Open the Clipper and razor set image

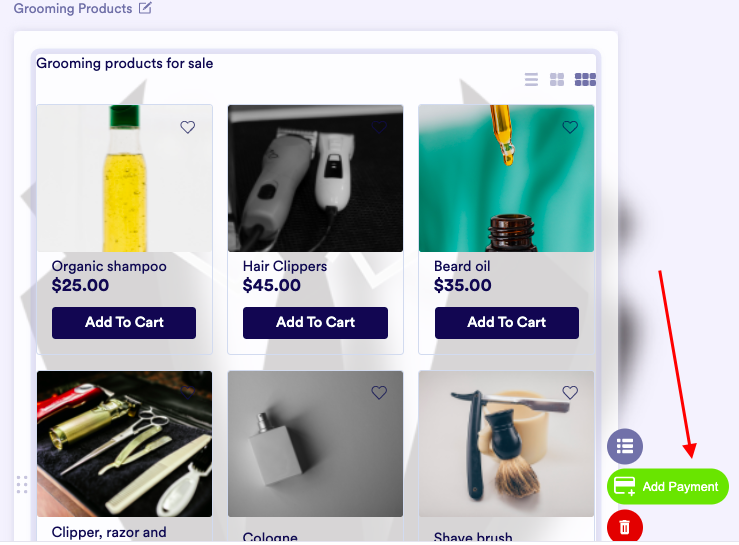(124, 444)
